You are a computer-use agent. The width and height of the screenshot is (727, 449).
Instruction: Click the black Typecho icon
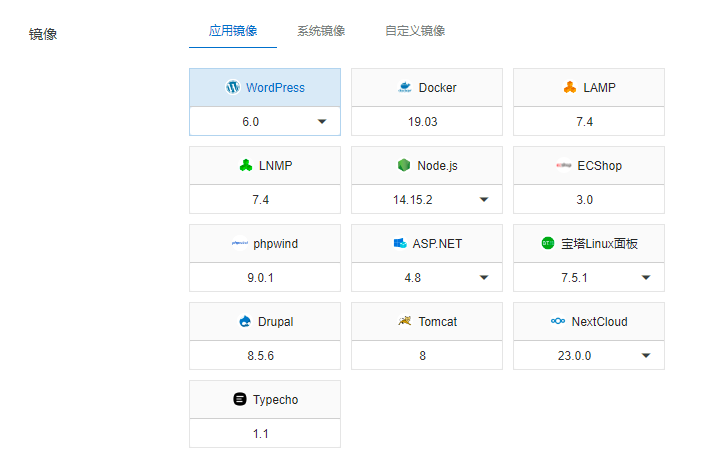(x=240, y=399)
